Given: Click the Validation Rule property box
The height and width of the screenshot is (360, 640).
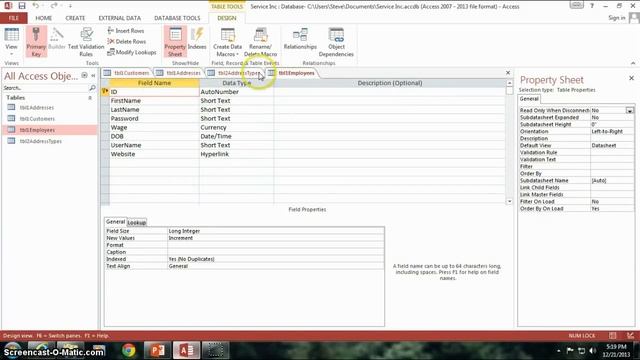Looking at the screenshot, I should pos(612,153).
